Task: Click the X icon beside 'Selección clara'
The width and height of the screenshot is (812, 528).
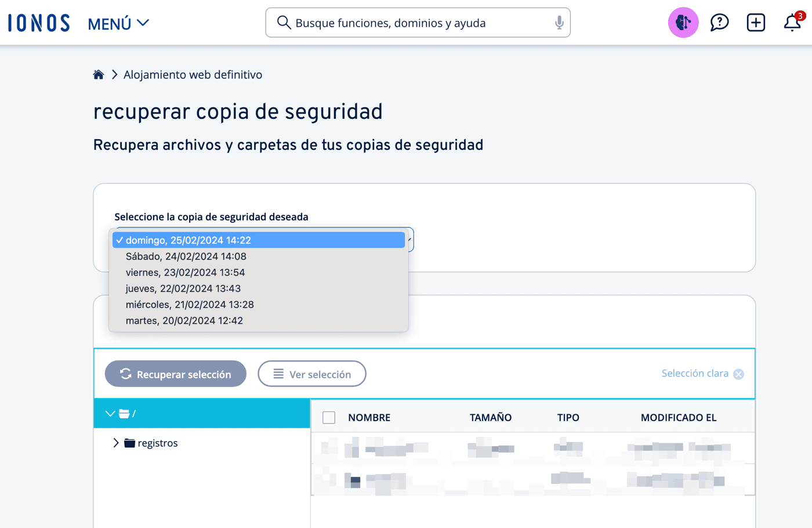Action: (x=738, y=374)
